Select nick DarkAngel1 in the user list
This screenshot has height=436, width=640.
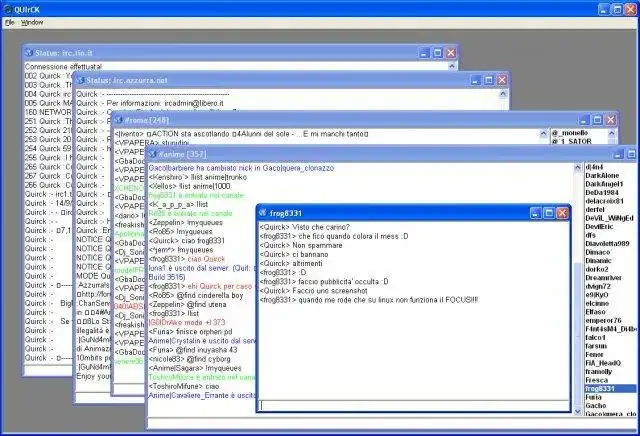[x=604, y=184]
